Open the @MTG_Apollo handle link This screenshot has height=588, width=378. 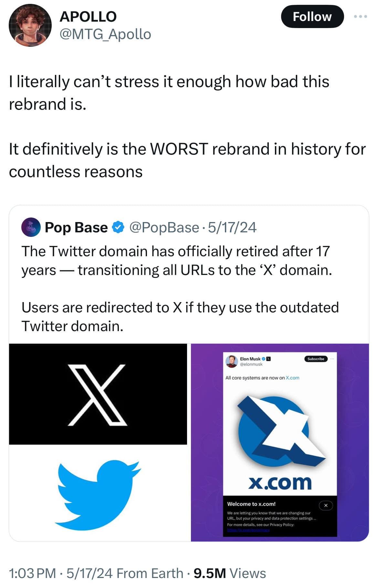105,34
